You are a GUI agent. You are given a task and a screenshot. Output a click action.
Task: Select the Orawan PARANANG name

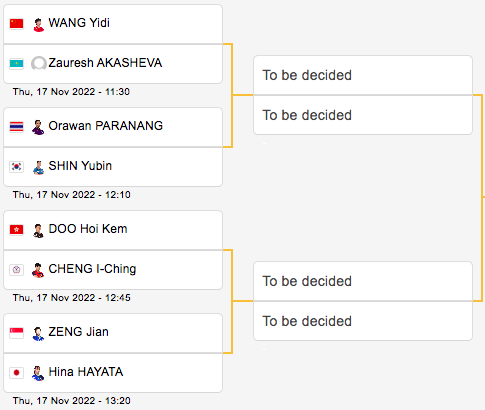click(x=106, y=126)
